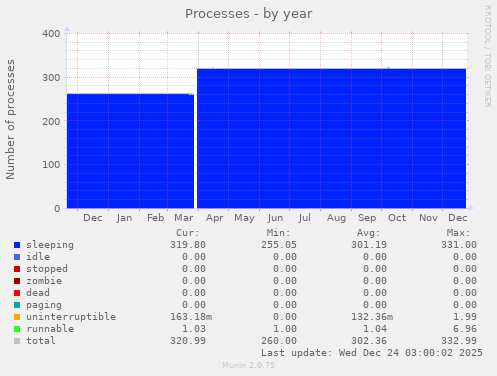This screenshot has width=497, height=376.
Task: Click uninterruptible maximum value 1.99
Action: pos(465,317)
